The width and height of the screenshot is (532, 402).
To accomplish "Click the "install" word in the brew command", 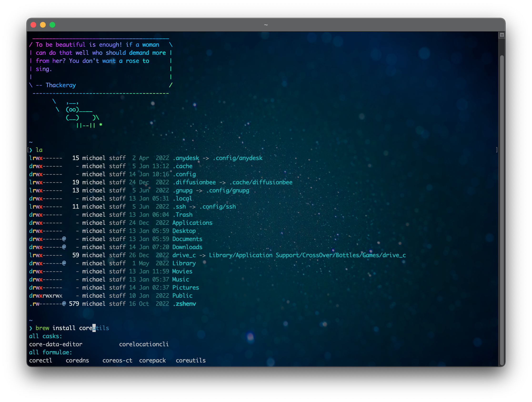I will click(x=64, y=328).
